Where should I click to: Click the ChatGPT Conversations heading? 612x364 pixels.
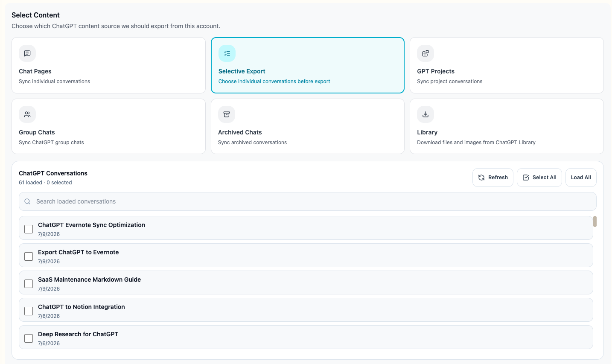[53, 173]
